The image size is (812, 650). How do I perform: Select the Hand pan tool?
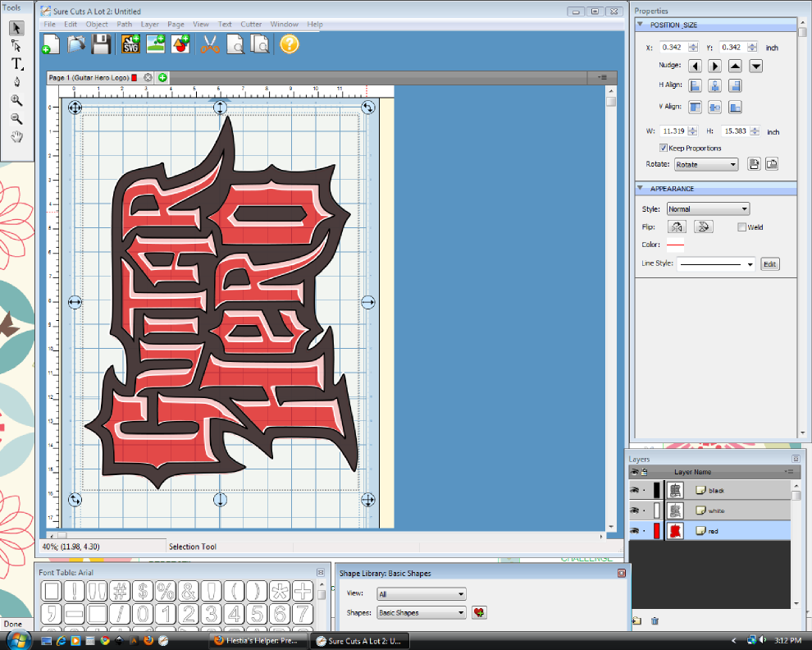pyautogui.click(x=16, y=136)
